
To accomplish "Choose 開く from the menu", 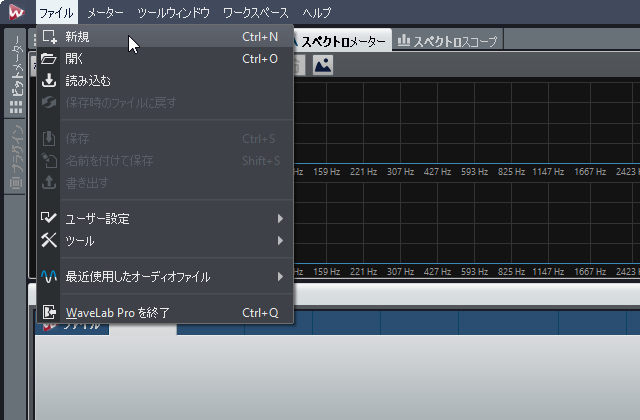I will (x=165, y=59).
